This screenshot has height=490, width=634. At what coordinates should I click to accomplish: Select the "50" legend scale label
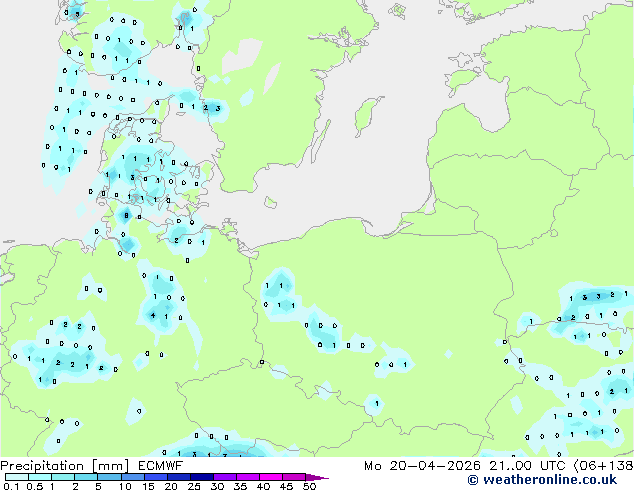pos(310,486)
